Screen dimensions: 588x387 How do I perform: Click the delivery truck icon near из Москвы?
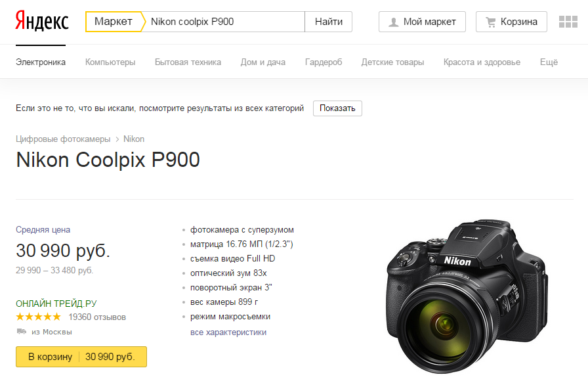(22, 331)
